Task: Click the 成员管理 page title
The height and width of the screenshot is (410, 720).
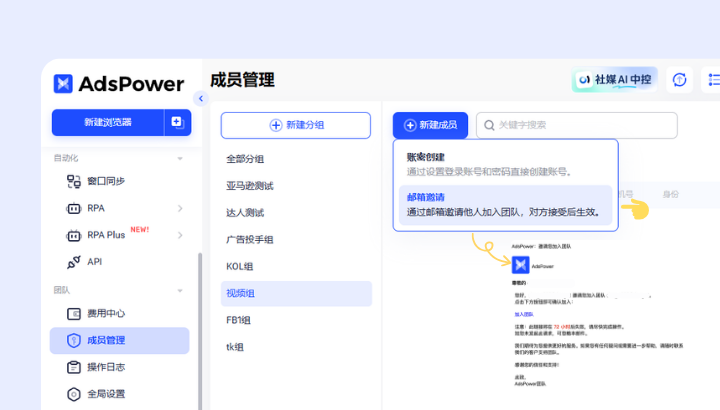Action: pos(242,80)
